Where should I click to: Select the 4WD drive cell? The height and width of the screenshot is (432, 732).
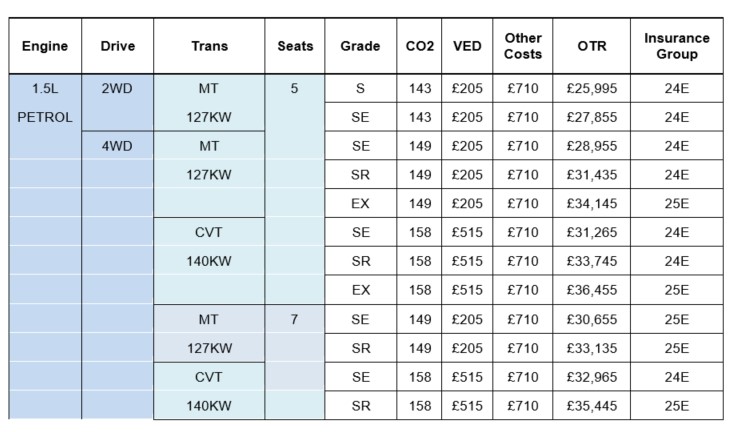[117, 146]
